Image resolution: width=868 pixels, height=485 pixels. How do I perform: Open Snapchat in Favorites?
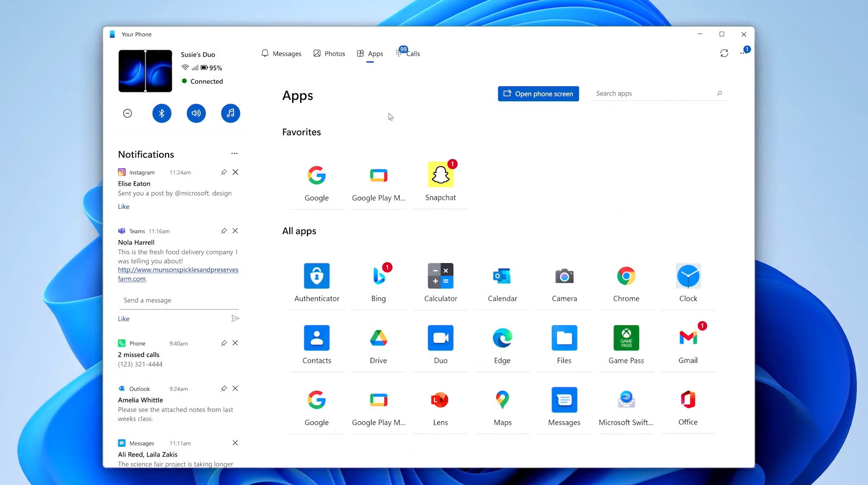(x=440, y=182)
